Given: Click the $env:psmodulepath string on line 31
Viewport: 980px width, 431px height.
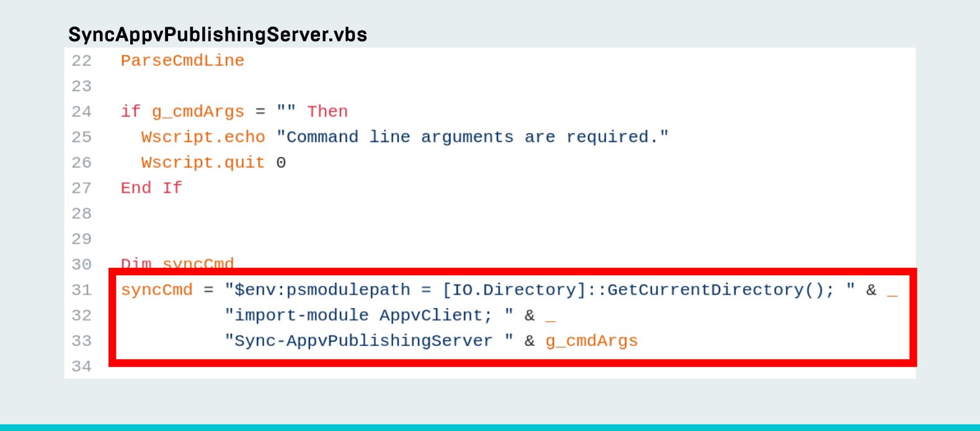Looking at the screenshot, I should point(540,290).
